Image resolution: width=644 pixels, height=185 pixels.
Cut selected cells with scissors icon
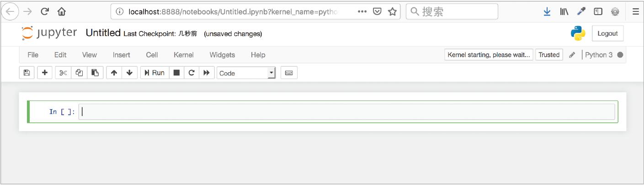(x=63, y=73)
